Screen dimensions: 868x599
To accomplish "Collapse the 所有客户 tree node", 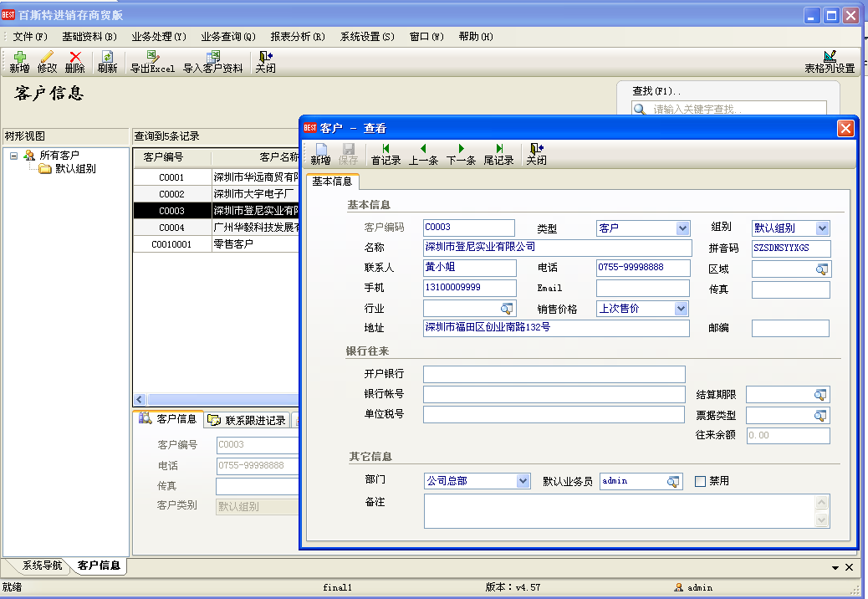I will (14, 156).
